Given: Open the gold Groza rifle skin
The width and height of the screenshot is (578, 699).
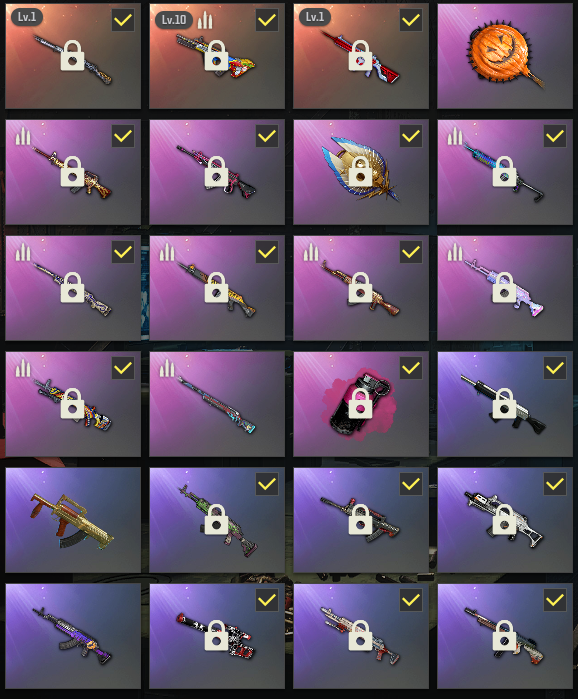Looking at the screenshot, I should coord(73,520).
